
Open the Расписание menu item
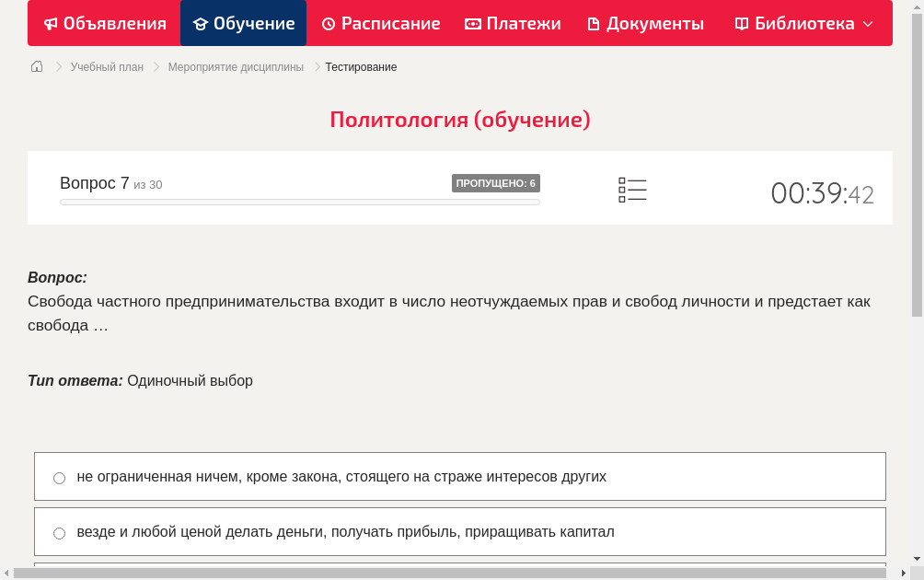(380, 23)
